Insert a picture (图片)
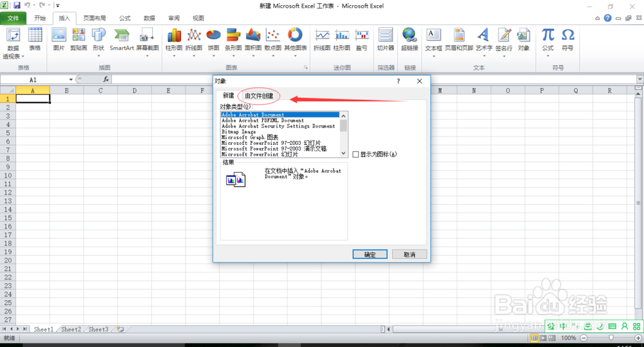Screen dimensions: 644x347 [x=59, y=40]
